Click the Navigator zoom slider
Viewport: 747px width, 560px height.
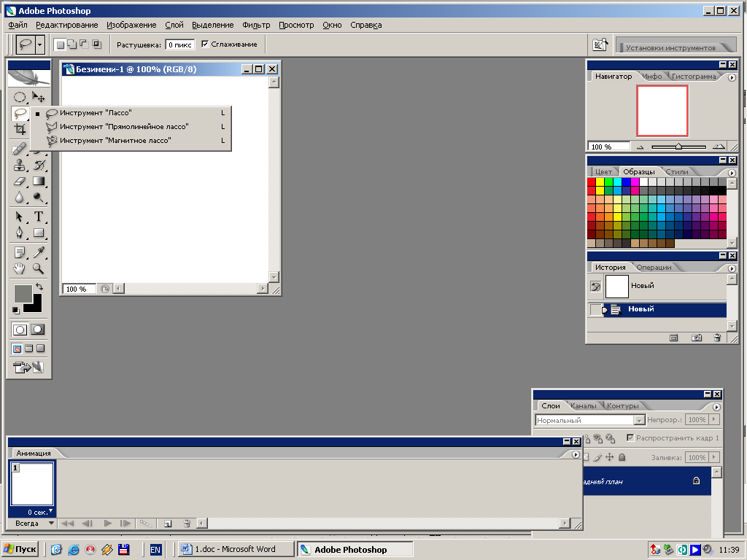[x=678, y=147]
